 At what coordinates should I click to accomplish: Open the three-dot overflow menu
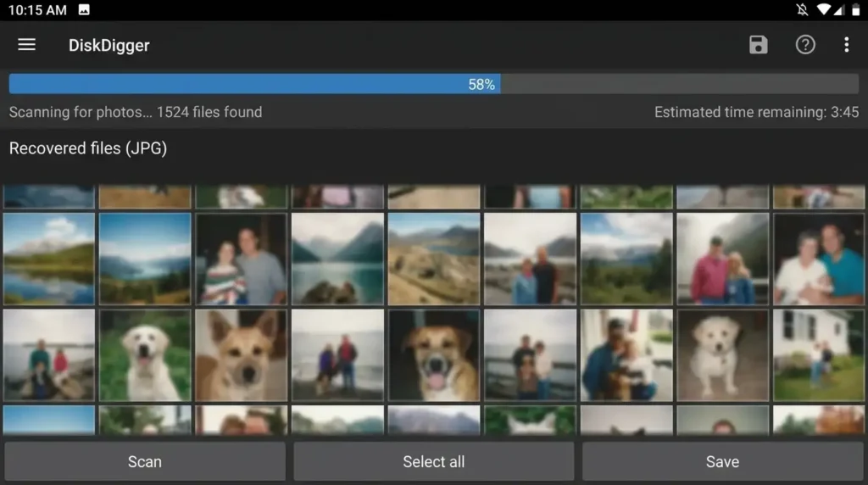click(847, 45)
